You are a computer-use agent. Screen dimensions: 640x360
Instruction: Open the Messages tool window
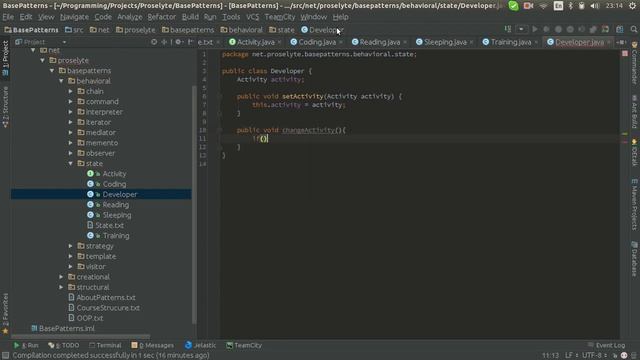(x=153, y=345)
